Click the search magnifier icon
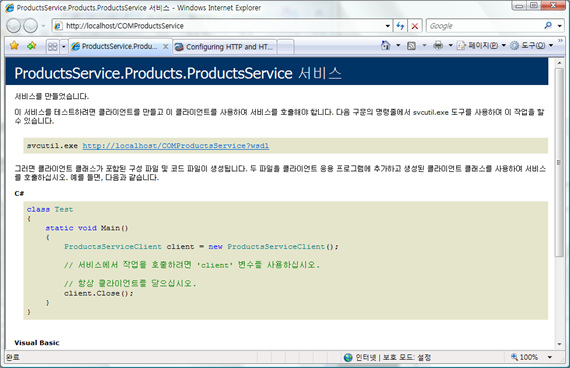The image size is (570, 368). (x=548, y=25)
